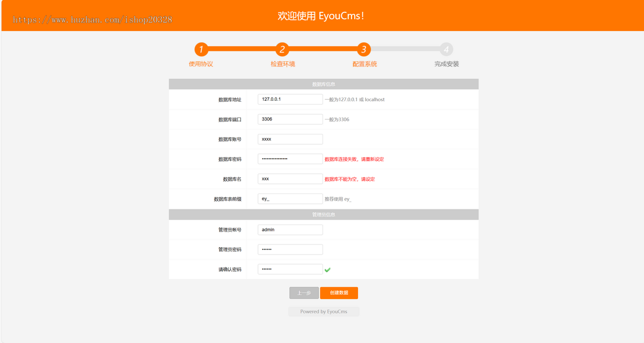Focus the 数据库地址 input field
This screenshot has height=343, width=644.
point(290,99)
